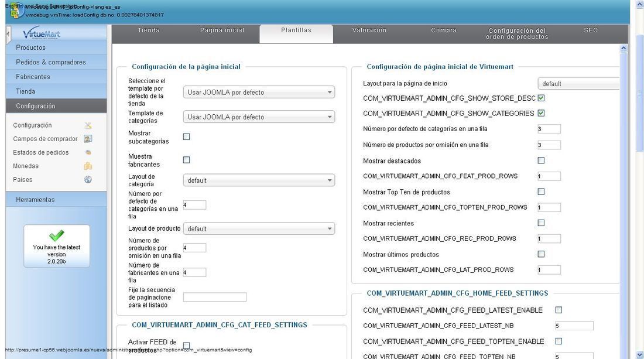Open Tienda sidebar section

56,91
